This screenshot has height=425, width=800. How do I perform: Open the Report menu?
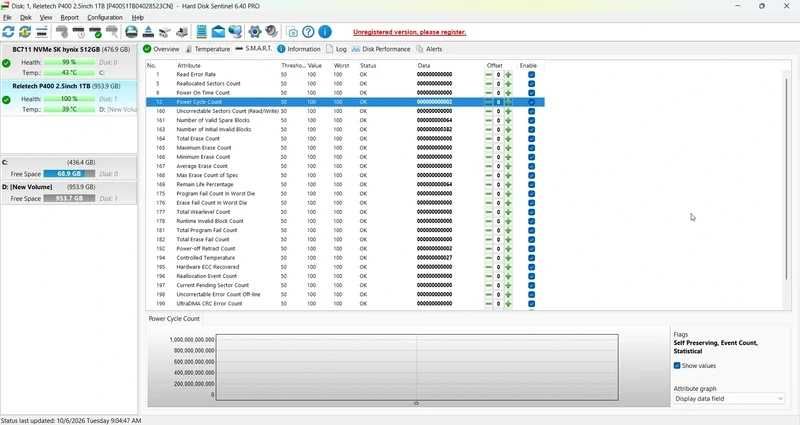69,17
